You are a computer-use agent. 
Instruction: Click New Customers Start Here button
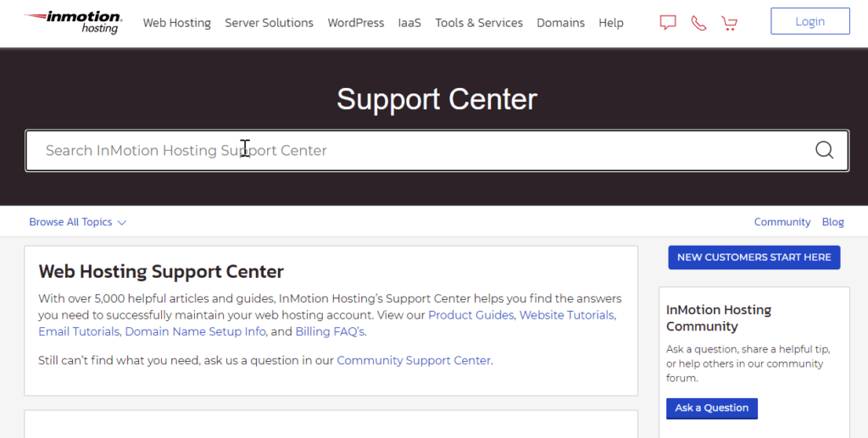754,258
